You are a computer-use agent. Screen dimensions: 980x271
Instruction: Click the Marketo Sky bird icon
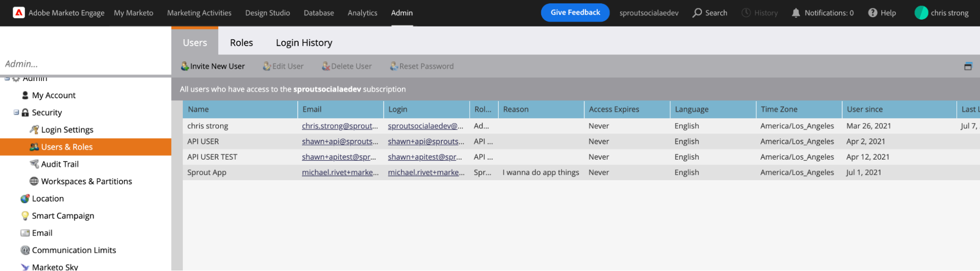[25, 267]
